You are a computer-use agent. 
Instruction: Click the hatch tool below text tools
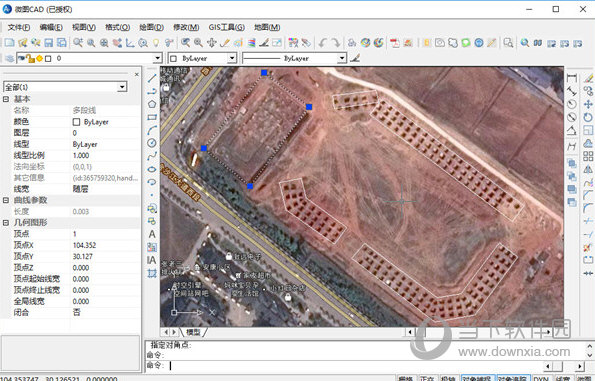pyautogui.click(x=152, y=273)
